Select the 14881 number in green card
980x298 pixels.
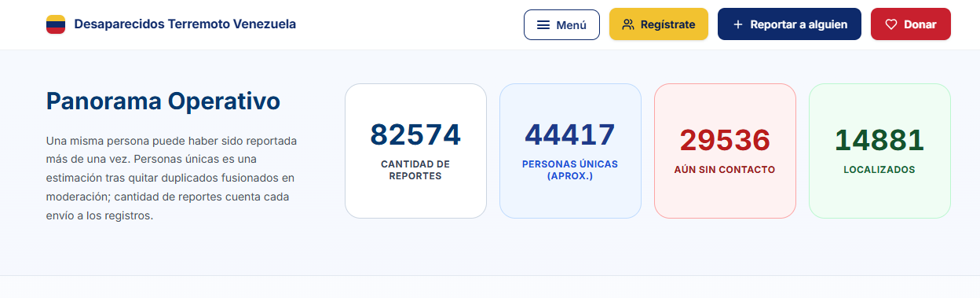point(879,140)
